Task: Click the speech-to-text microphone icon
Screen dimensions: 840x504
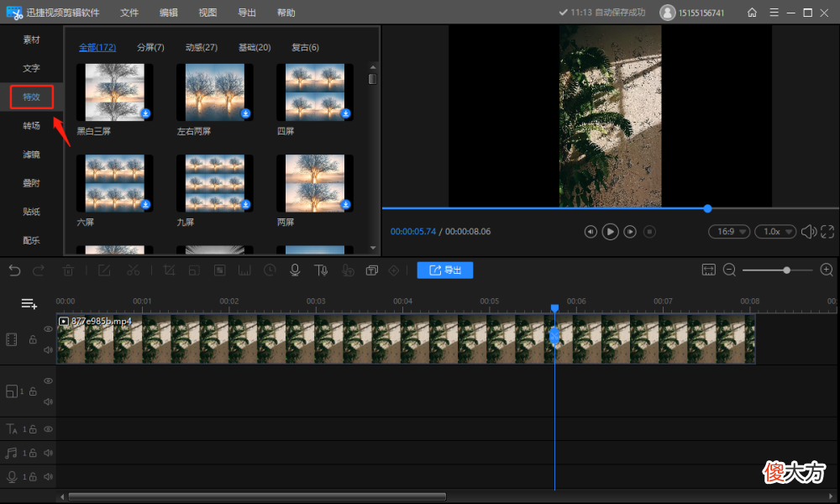Action: 348,270
